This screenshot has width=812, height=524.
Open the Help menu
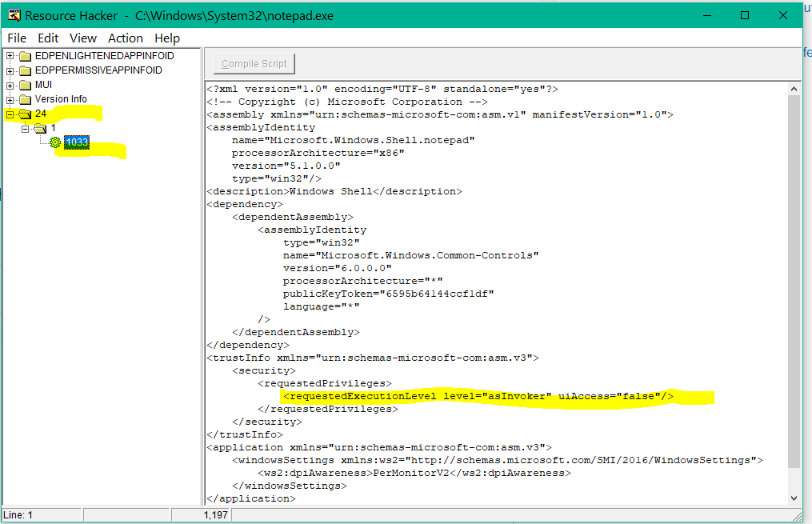166,38
